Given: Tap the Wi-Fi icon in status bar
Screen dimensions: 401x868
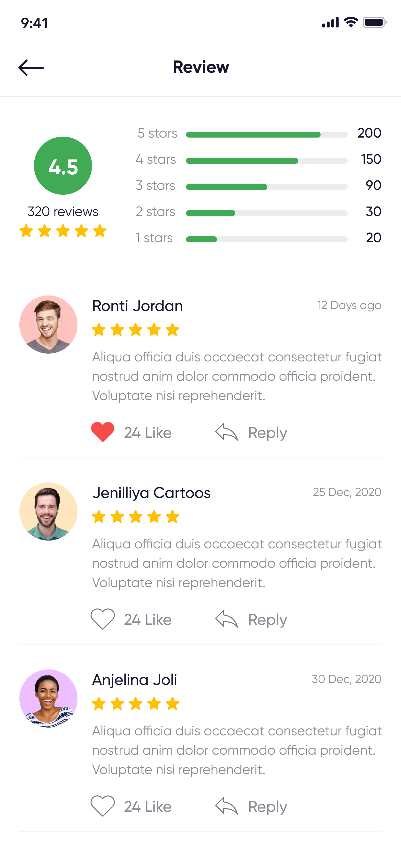Looking at the screenshot, I should tap(350, 22).
